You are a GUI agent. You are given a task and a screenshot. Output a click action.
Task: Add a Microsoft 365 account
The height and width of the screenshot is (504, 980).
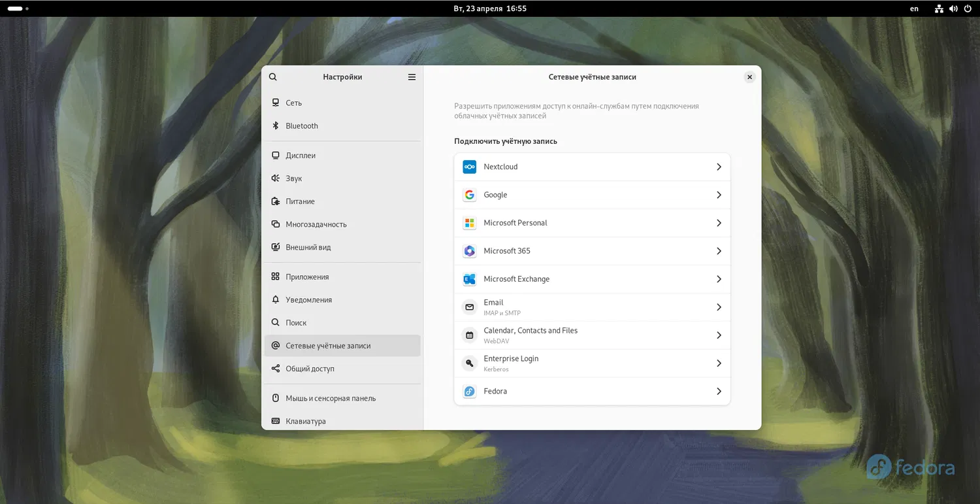coord(592,251)
